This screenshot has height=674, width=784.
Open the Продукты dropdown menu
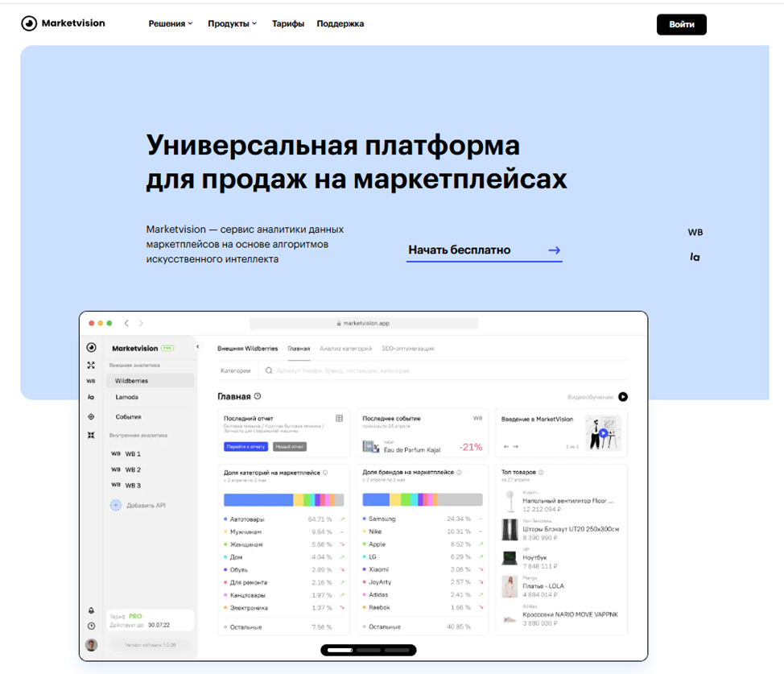click(x=232, y=23)
